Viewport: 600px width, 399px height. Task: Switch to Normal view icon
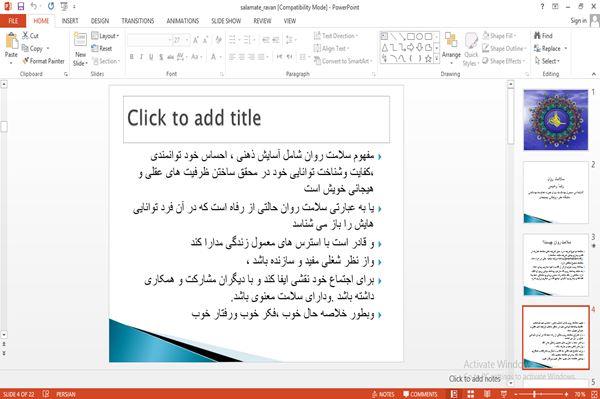pos(454,394)
